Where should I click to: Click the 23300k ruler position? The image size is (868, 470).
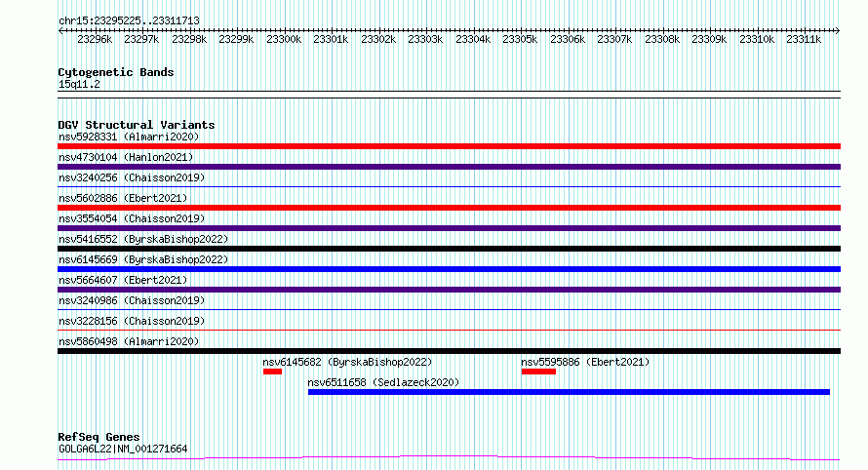coord(284,39)
